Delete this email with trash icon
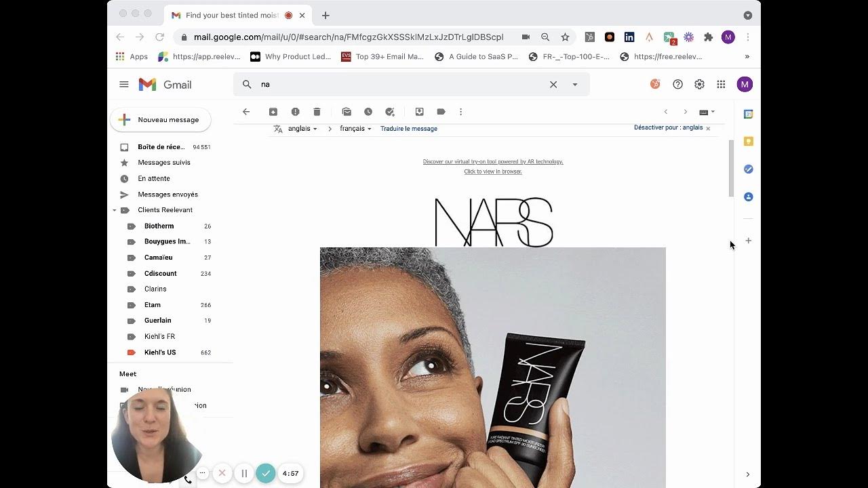 coord(317,112)
